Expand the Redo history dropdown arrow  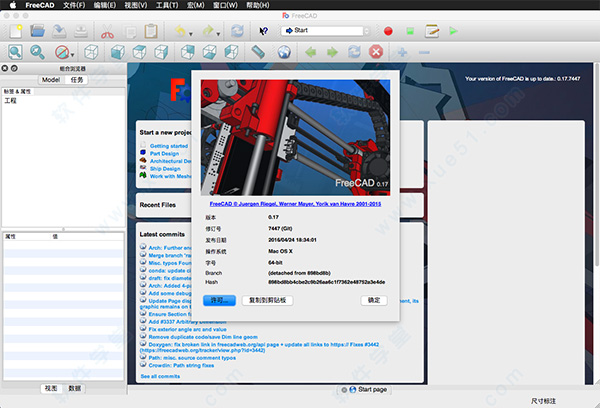tap(218, 34)
